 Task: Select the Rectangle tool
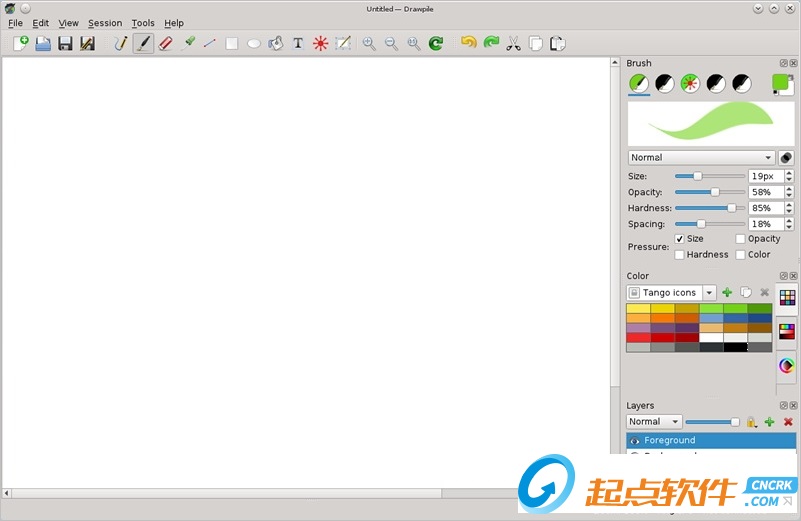click(x=232, y=43)
